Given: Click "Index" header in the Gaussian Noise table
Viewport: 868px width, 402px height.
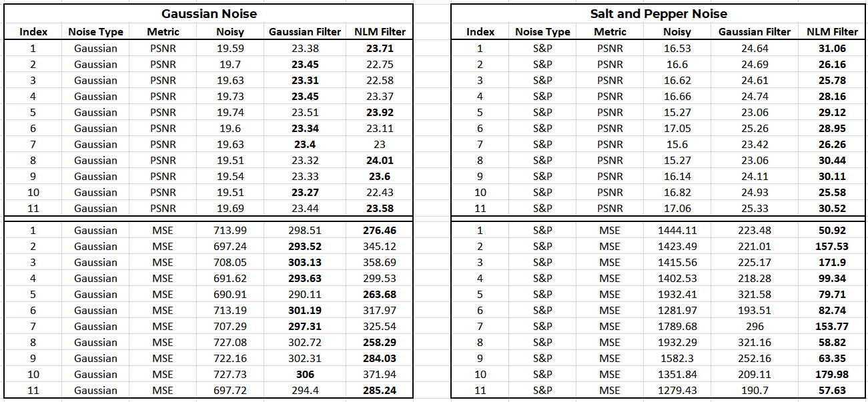Looking at the screenshot, I should pyautogui.click(x=33, y=31).
